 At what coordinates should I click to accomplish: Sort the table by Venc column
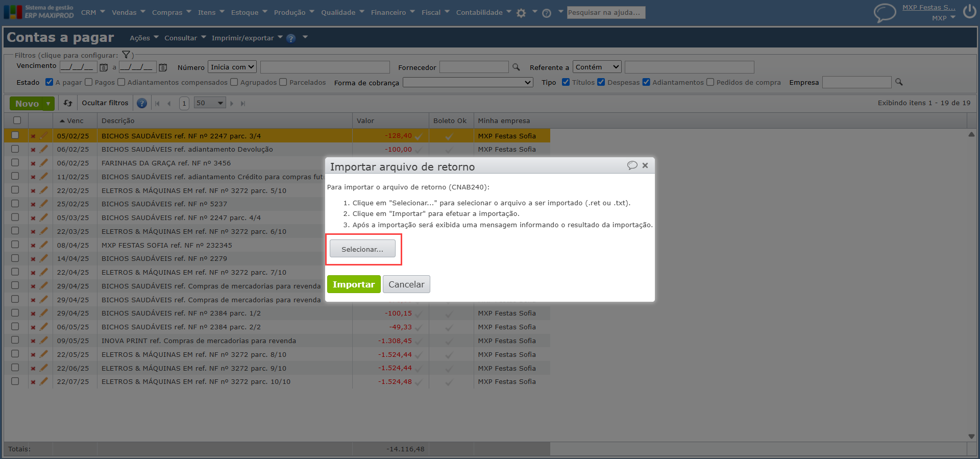tap(75, 121)
